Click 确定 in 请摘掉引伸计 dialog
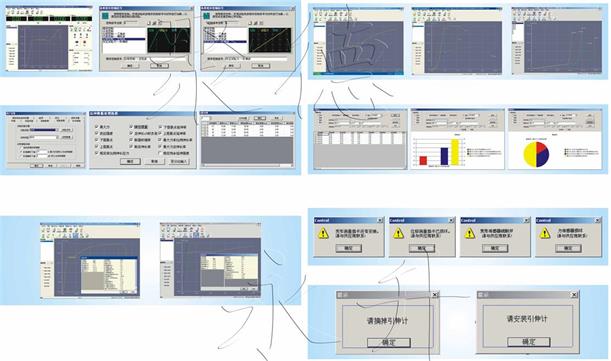 pyautogui.click(x=388, y=343)
